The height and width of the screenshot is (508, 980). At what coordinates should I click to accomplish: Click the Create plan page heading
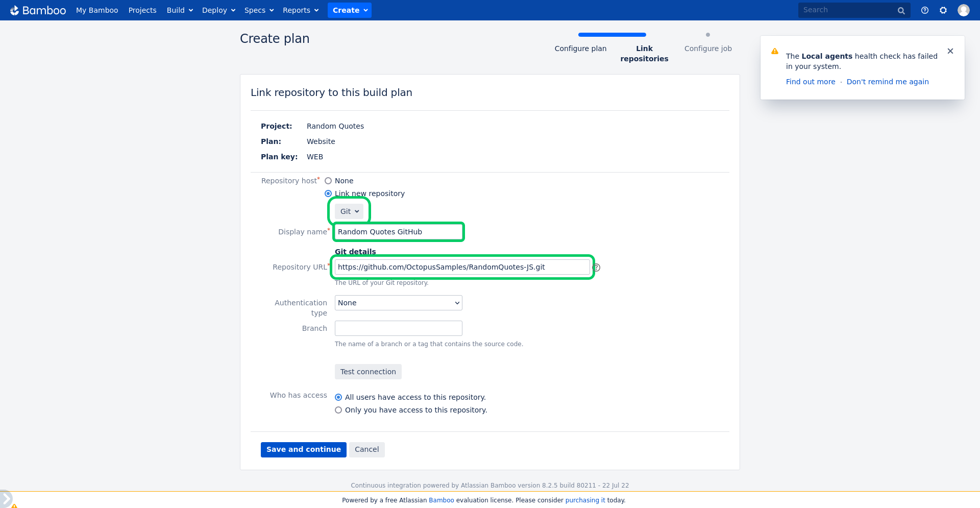coord(275,39)
